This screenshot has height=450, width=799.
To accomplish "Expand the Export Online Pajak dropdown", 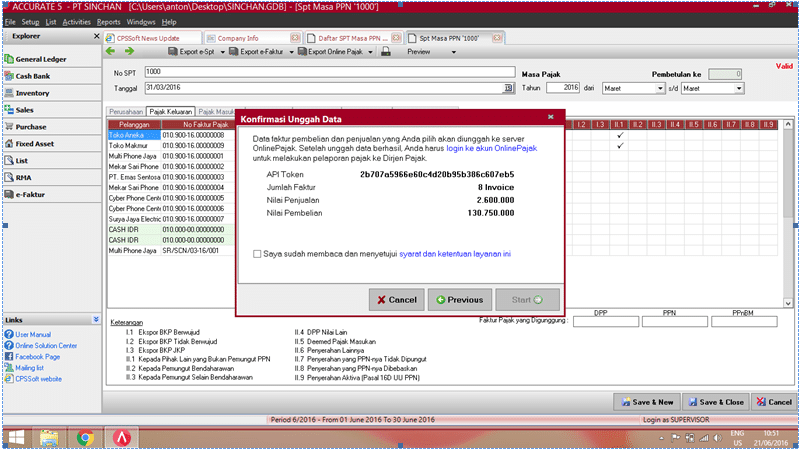I will click(x=372, y=51).
